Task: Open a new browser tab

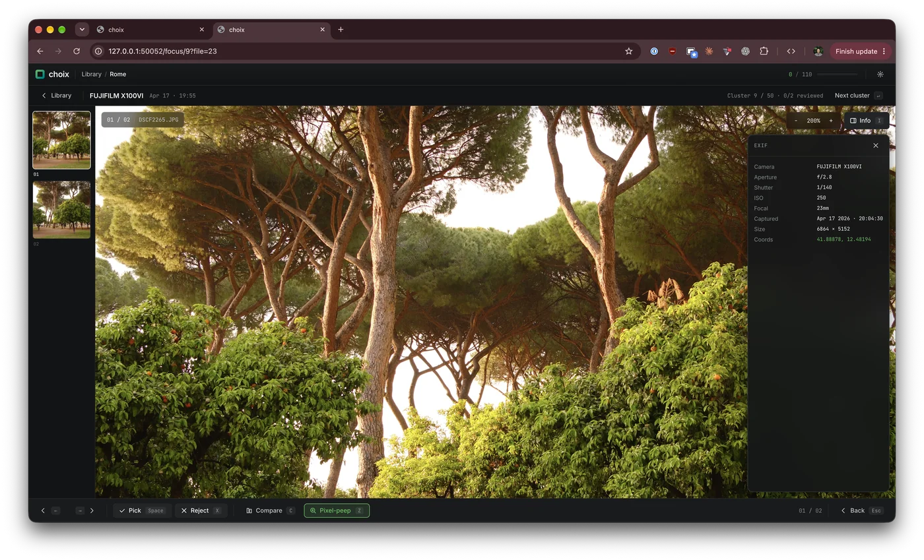Action: [x=341, y=30]
